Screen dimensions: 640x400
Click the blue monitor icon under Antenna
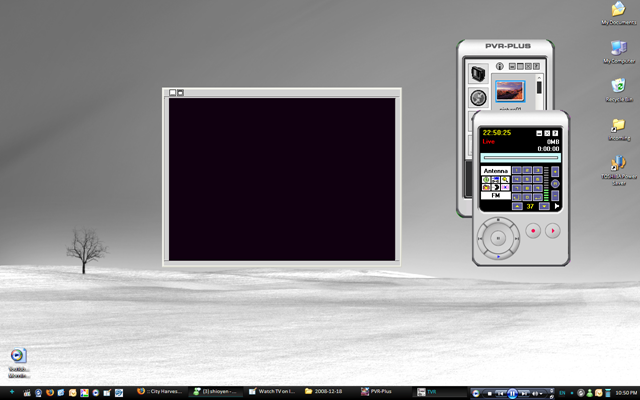pos(496,180)
